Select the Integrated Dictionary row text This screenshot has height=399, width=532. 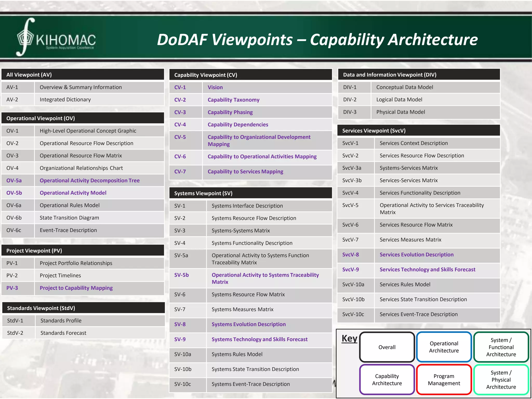point(65,99)
